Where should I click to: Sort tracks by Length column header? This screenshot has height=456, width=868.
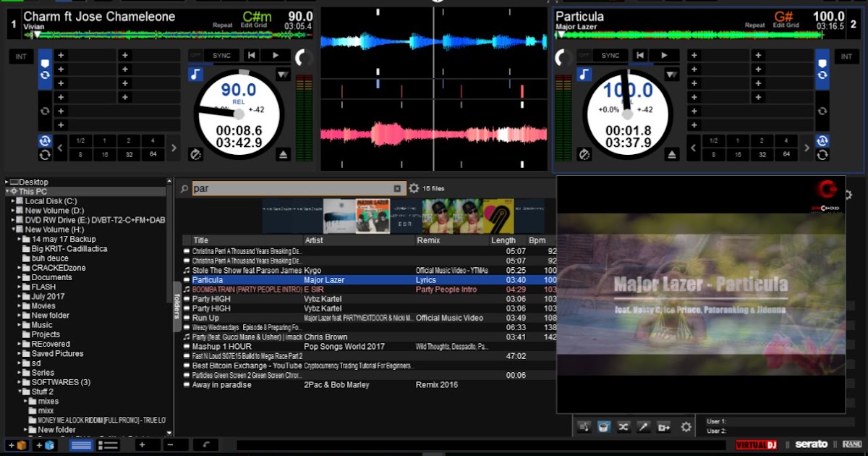pos(506,240)
